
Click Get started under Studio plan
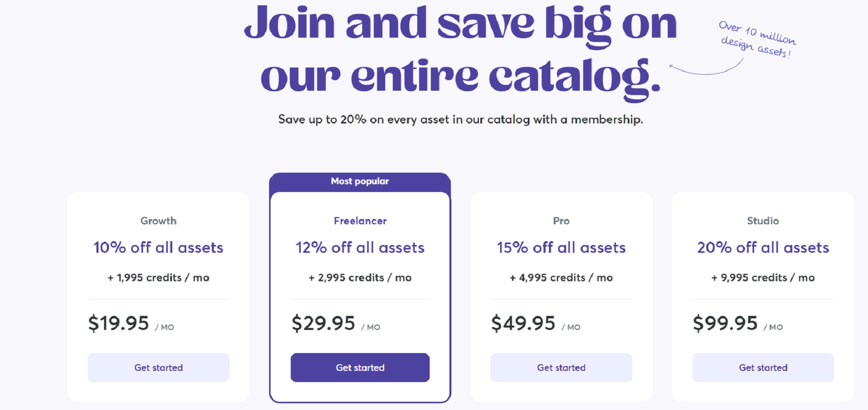[763, 368]
